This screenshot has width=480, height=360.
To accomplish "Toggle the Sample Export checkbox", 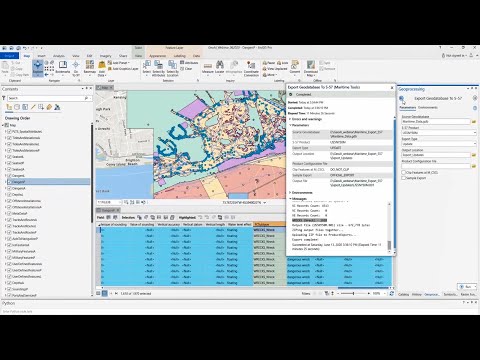I will [x=403, y=178].
